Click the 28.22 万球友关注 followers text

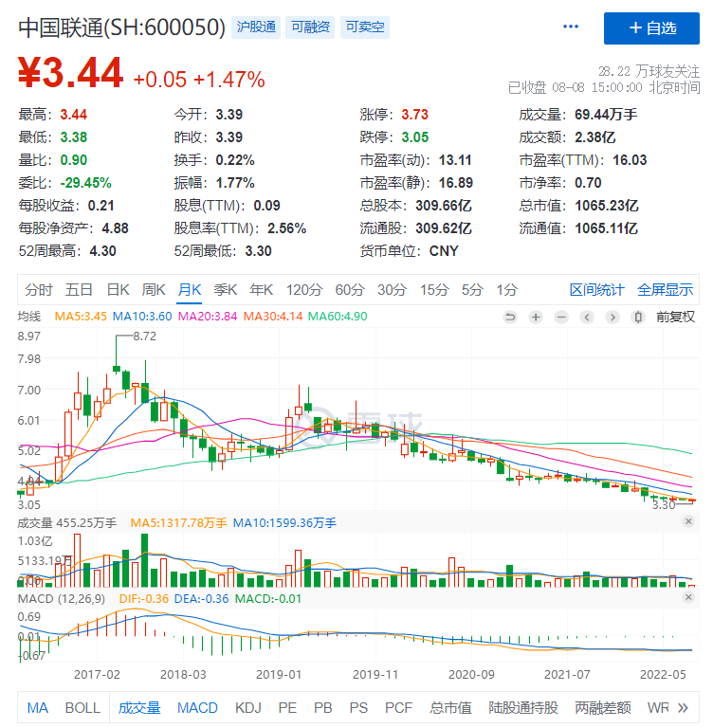pos(649,71)
